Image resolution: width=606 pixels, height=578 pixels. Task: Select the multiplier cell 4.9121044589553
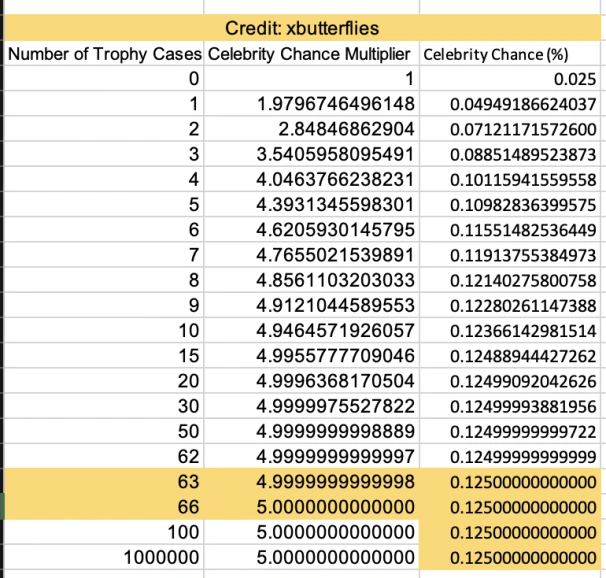coord(312,305)
